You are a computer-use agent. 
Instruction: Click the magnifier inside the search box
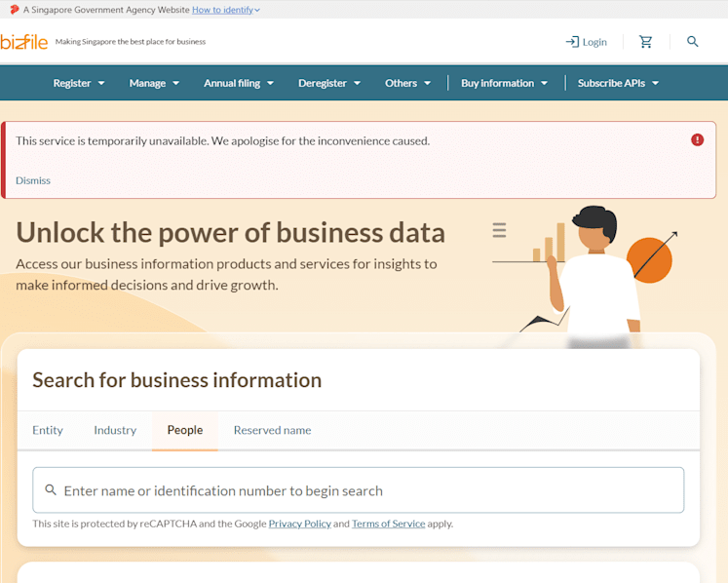coord(51,489)
